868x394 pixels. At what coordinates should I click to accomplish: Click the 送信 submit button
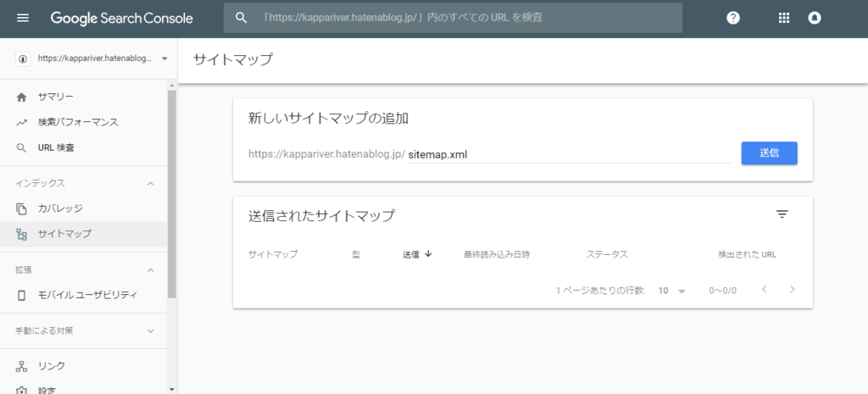point(770,153)
